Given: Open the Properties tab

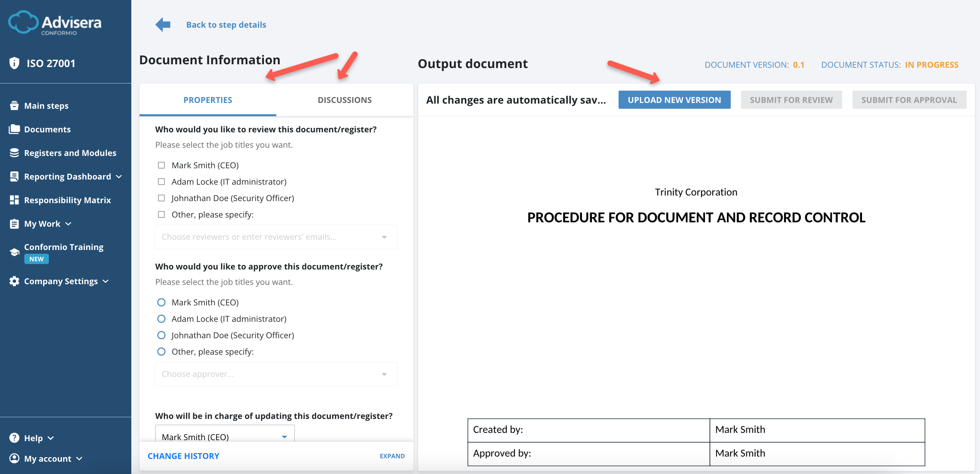Looking at the screenshot, I should point(208,100).
